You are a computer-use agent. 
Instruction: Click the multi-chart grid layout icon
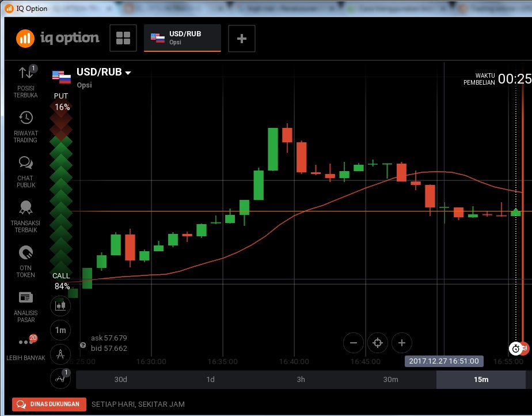[x=123, y=38]
